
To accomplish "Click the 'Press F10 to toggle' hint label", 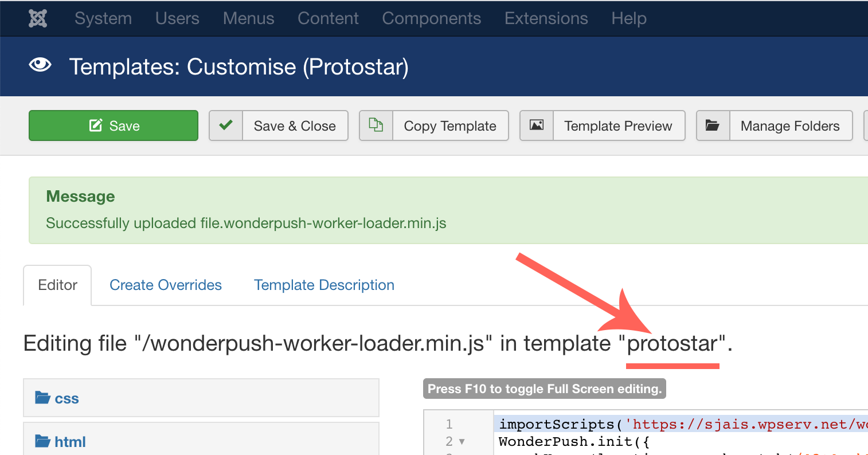I will click(x=545, y=389).
